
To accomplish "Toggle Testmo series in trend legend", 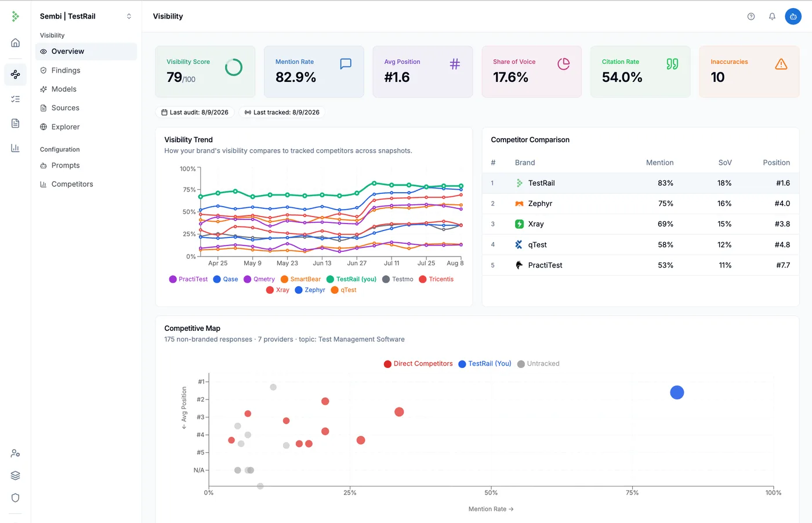I will [x=398, y=279].
